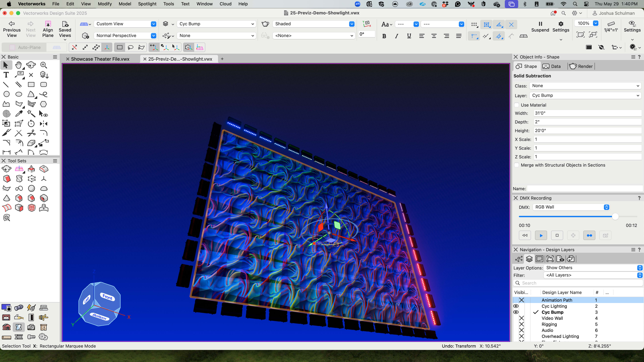Take a snapshot with the camera icon in DMX Recording
The width and height of the screenshot is (644, 362).
605,235
